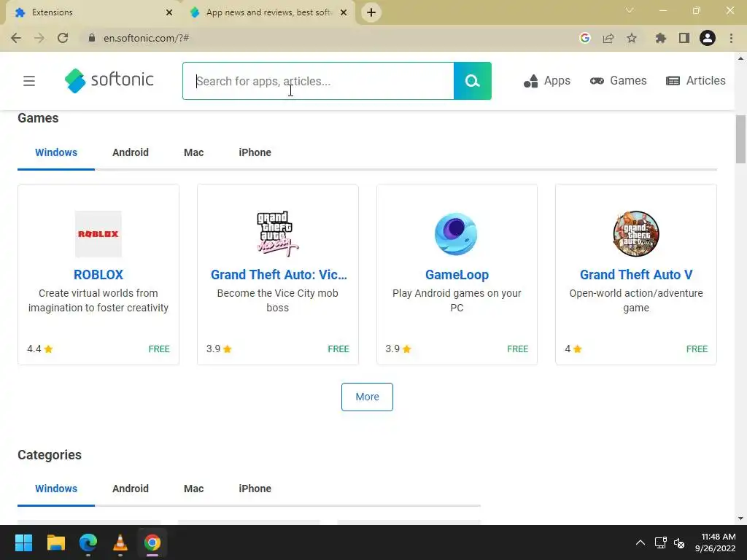
Task: Share this page using share icon
Action: coord(608,38)
